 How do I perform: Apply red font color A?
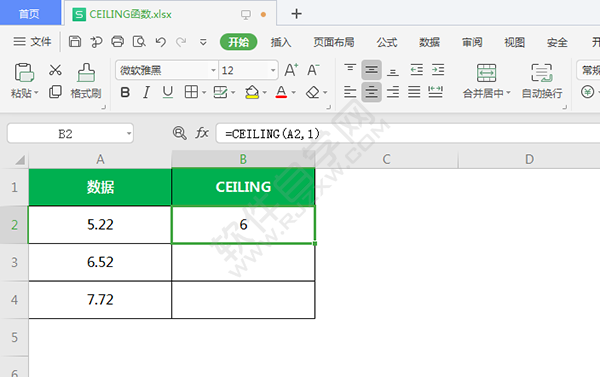[281, 92]
